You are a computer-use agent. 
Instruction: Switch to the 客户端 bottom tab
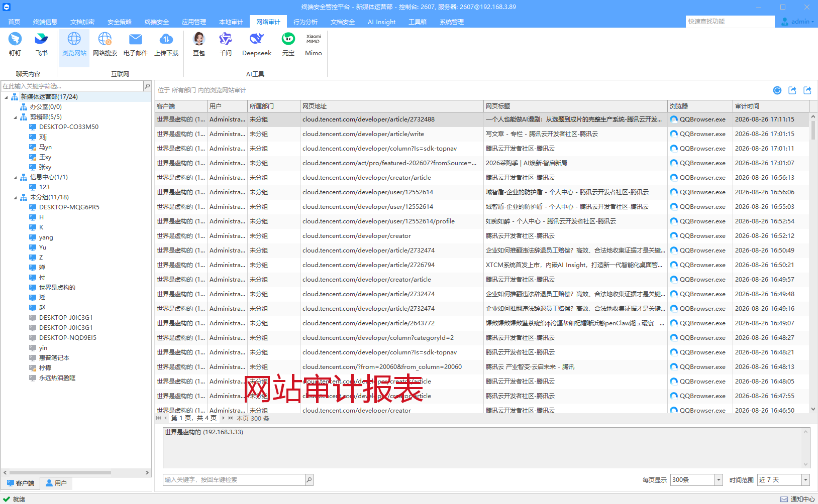click(x=21, y=483)
